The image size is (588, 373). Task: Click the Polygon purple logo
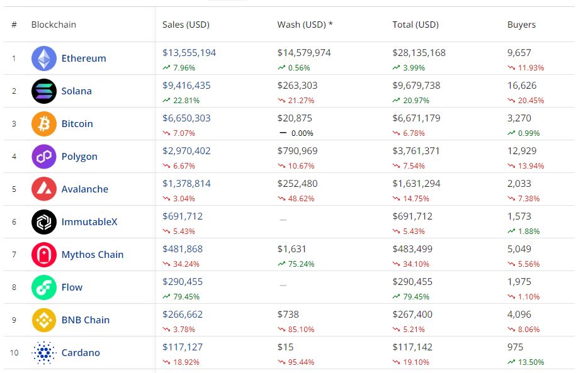click(x=43, y=156)
